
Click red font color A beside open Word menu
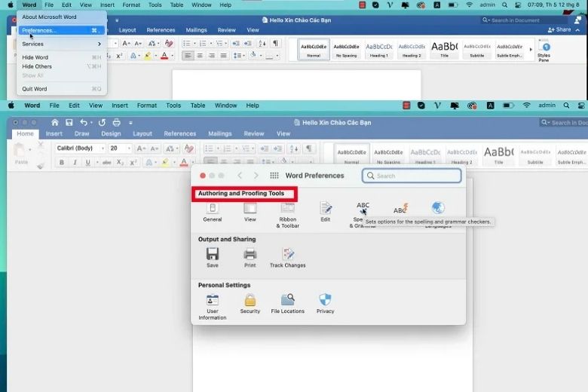[x=164, y=56]
